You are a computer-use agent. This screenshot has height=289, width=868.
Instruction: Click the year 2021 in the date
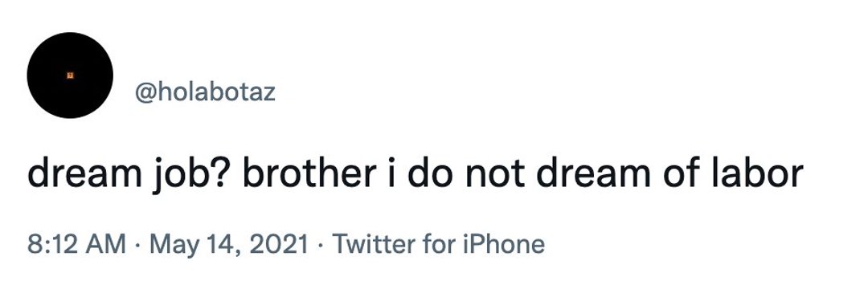[278, 244]
